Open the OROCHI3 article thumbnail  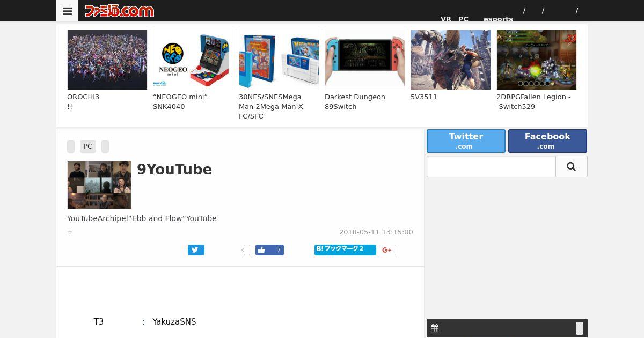point(107,60)
